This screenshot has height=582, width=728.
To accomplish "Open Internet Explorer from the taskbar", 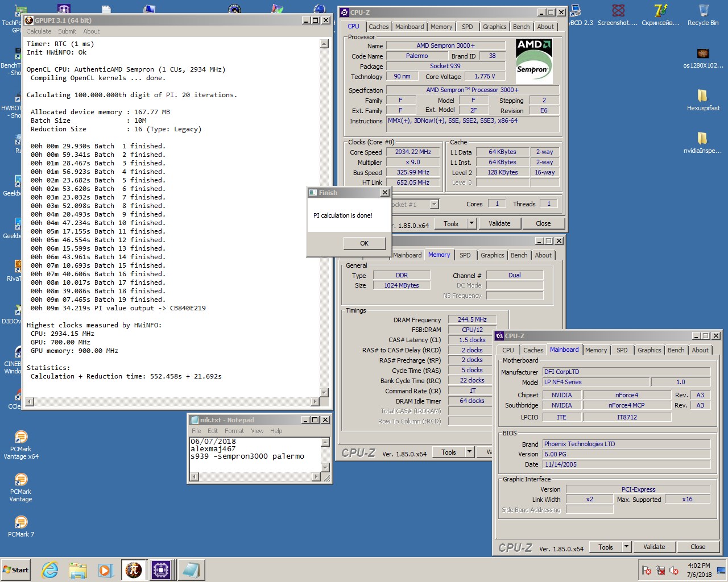I will [50, 570].
